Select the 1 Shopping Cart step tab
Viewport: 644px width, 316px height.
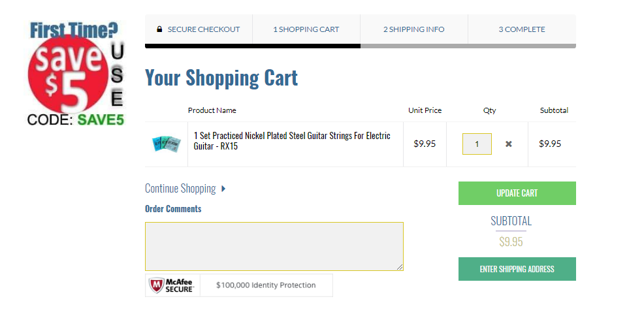tap(306, 29)
